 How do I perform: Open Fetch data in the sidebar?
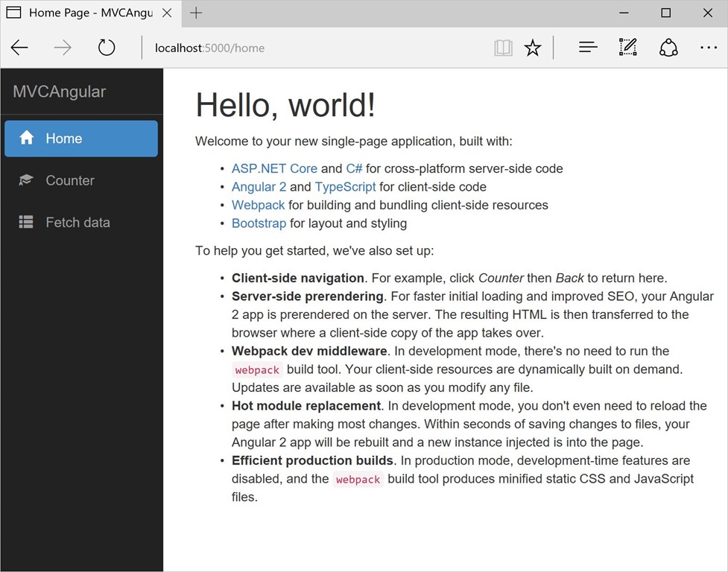tap(77, 222)
